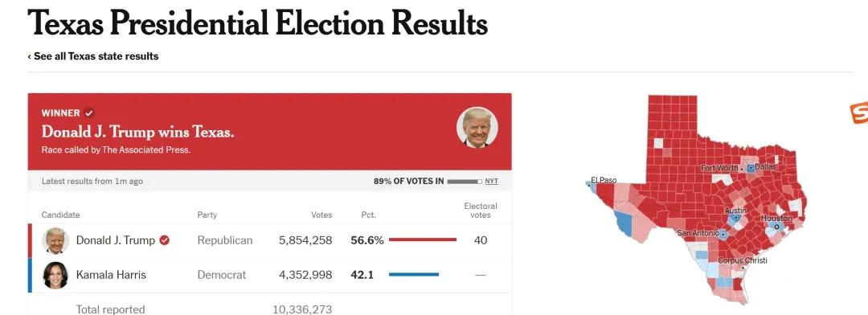
Task: Click the Electoral votes column header
Action: click(481, 211)
